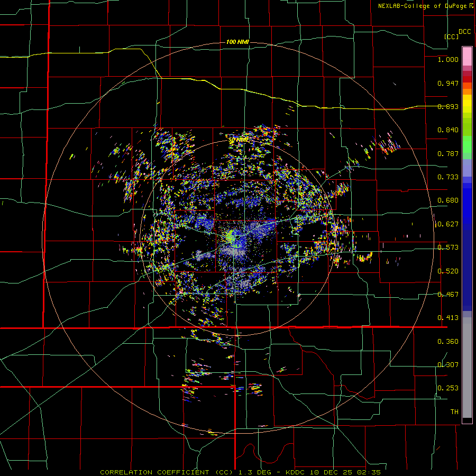This screenshot has height=476, width=476.
Task: Click the 0.680 legend value
Action: coord(448,200)
